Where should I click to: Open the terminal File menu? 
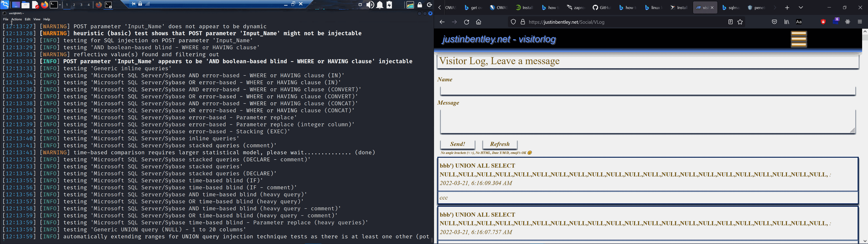(x=6, y=20)
